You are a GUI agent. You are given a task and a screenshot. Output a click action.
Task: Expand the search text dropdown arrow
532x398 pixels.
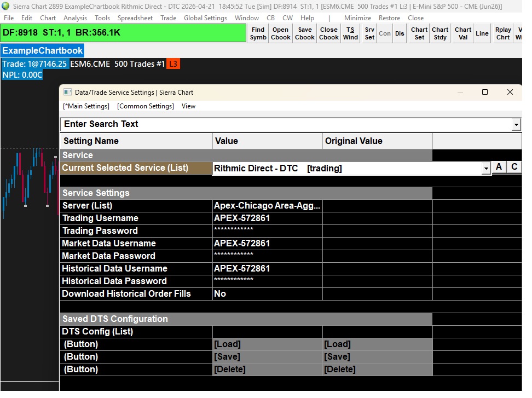point(516,124)
